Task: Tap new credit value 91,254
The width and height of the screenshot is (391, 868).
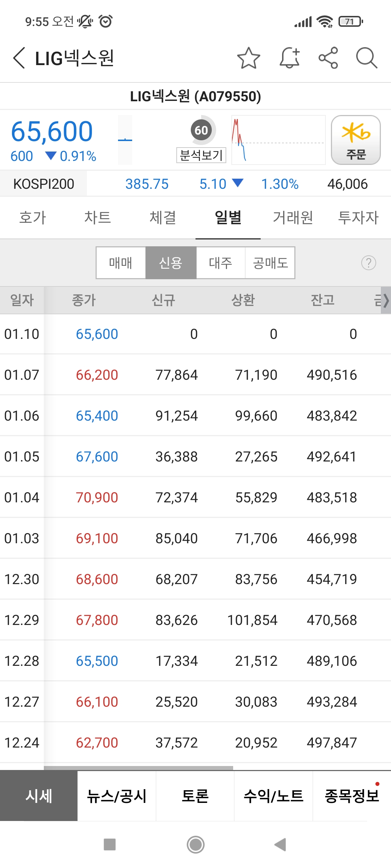Action: click(x=177, y=416)
